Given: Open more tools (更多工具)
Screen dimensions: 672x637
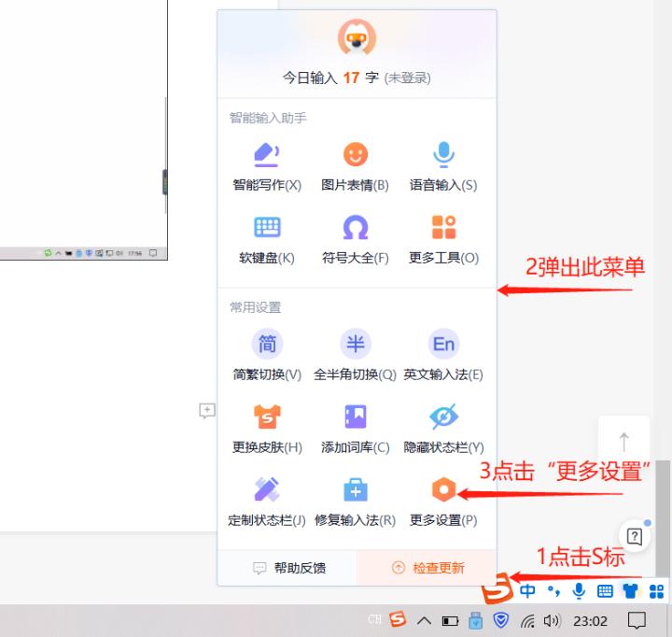Looking at the screenshot, I should click(x=443, y=239).
